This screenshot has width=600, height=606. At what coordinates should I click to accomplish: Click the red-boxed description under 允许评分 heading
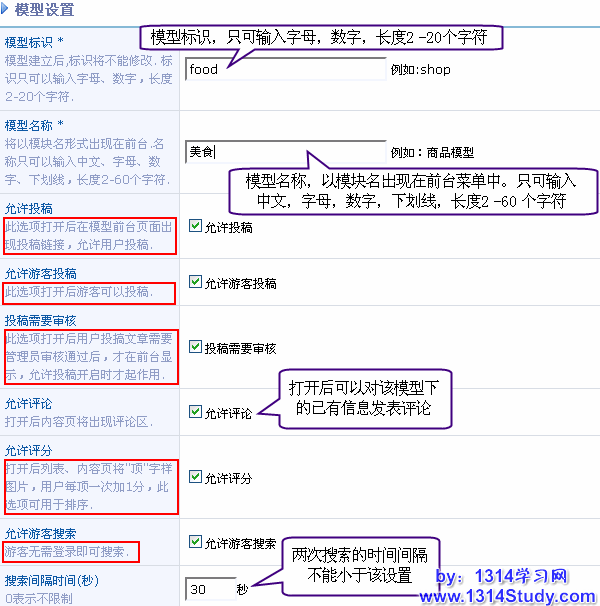coord(90,487)
